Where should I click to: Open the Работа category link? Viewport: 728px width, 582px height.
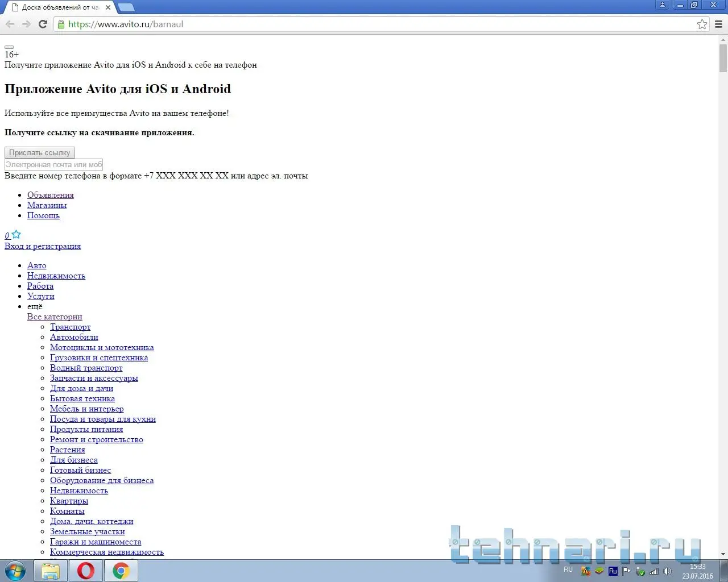point(40,286)
